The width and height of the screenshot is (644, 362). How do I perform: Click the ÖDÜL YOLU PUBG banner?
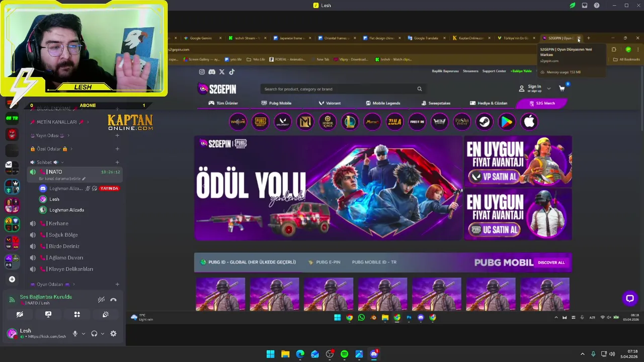[x=328, y=188]
